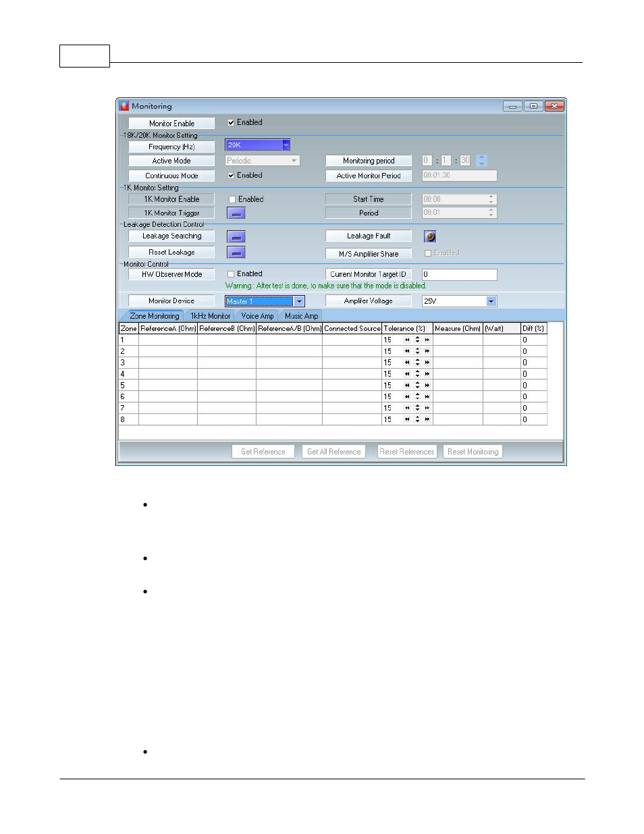Increase zone 6 tolerance with right arrows
The width and height of the screenshot is (644, 834).
click(427, 397)
